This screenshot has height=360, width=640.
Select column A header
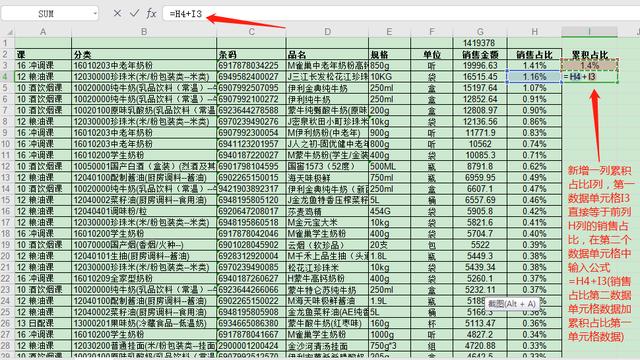coord(43,31)
